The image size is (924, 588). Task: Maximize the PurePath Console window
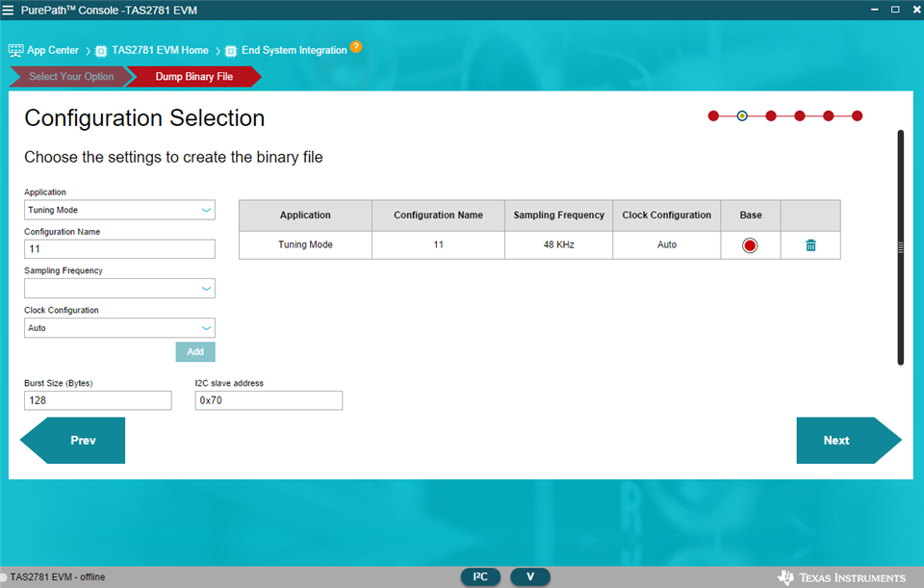pyautogui.click(x=895, y=10)
